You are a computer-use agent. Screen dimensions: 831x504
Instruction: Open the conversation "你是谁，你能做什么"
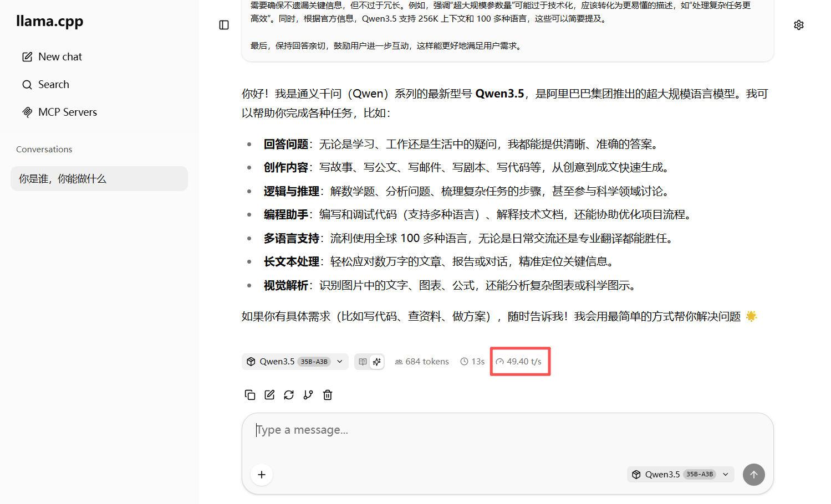tap(99, 179)
